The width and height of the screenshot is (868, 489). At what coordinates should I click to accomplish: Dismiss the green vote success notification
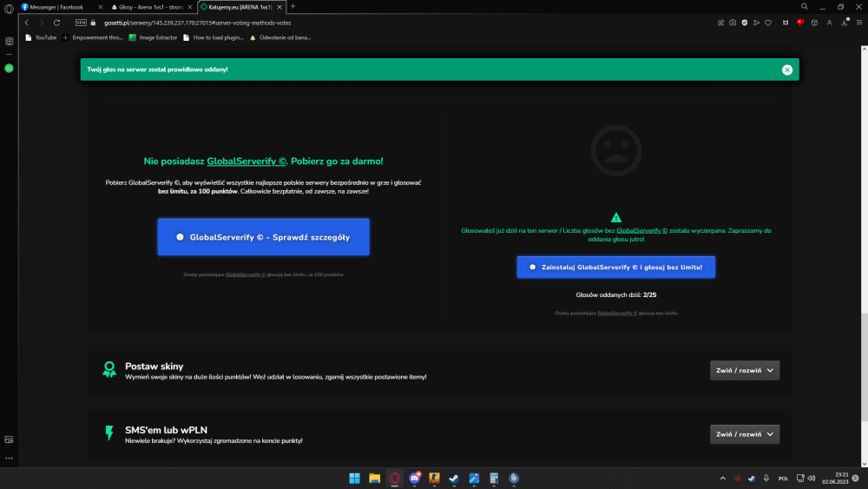787,69
